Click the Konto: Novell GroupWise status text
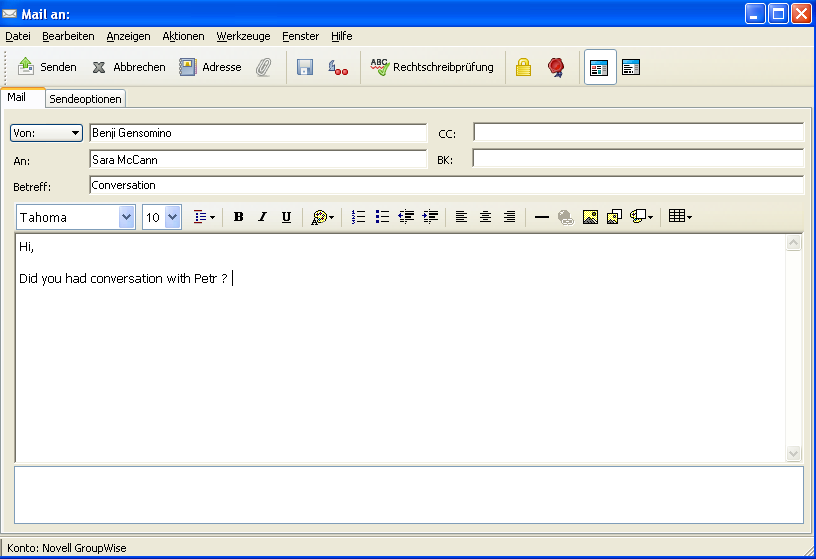816x559 pixels. [67, 548]
